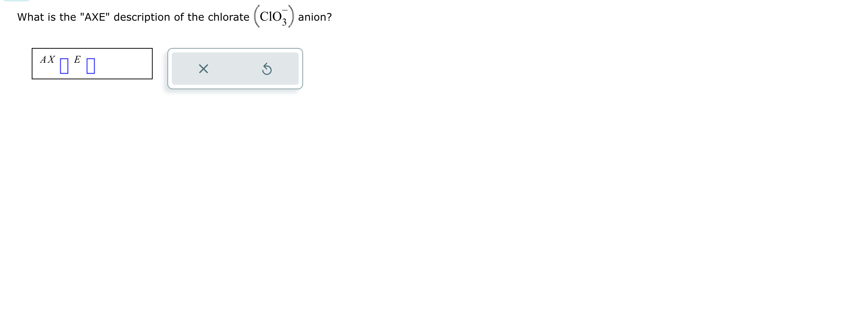Click the ClO3 chemical formula
The width and height of the screenshot is (868, 318).
click(x=273, y=17)
